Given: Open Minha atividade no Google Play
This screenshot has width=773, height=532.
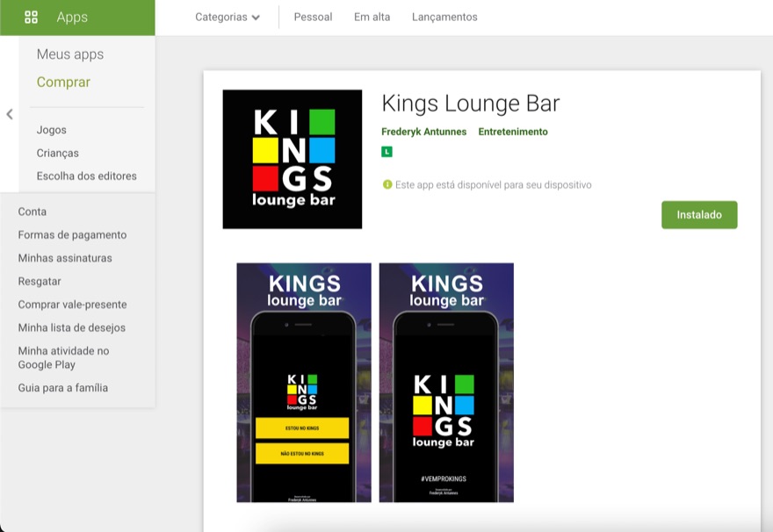Looking at the screenshot, I should point(63,357).
